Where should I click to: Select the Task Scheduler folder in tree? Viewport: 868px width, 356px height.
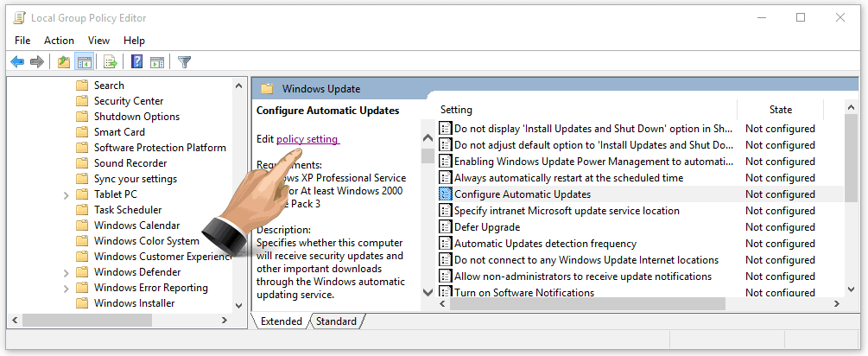coord(127,210)
